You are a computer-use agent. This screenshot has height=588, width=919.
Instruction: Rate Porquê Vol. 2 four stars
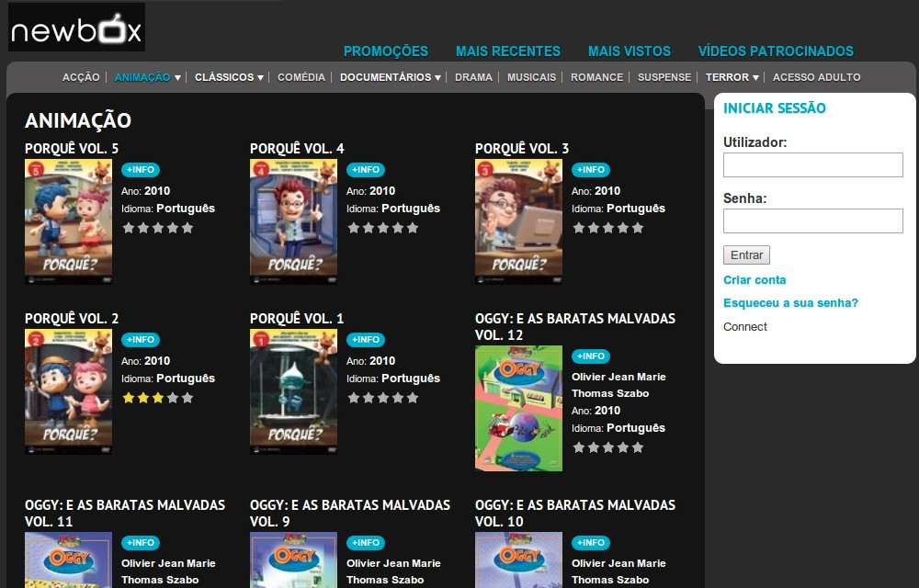(x=173, y=398)
